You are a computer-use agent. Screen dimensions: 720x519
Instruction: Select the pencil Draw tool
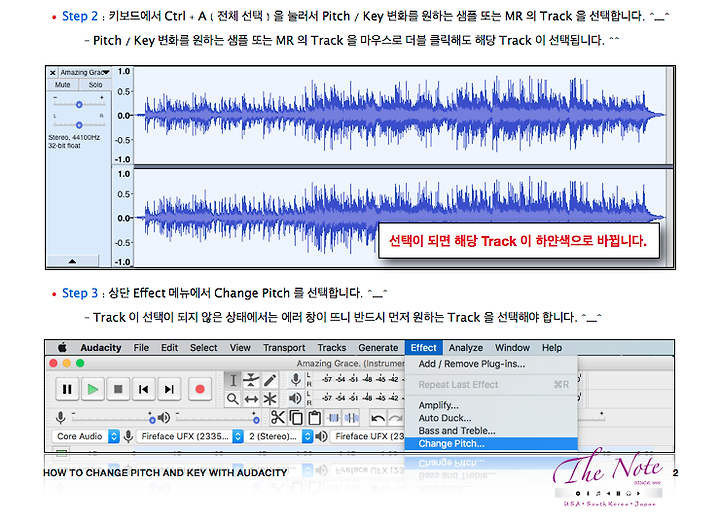point(270,380)
